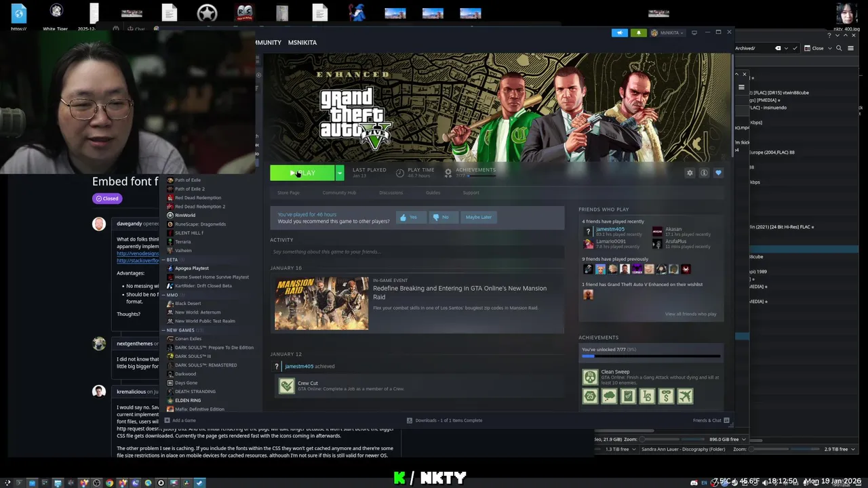Select RimWorld in the Steam library list
868x488 pixels.
(x=185, y=215)
